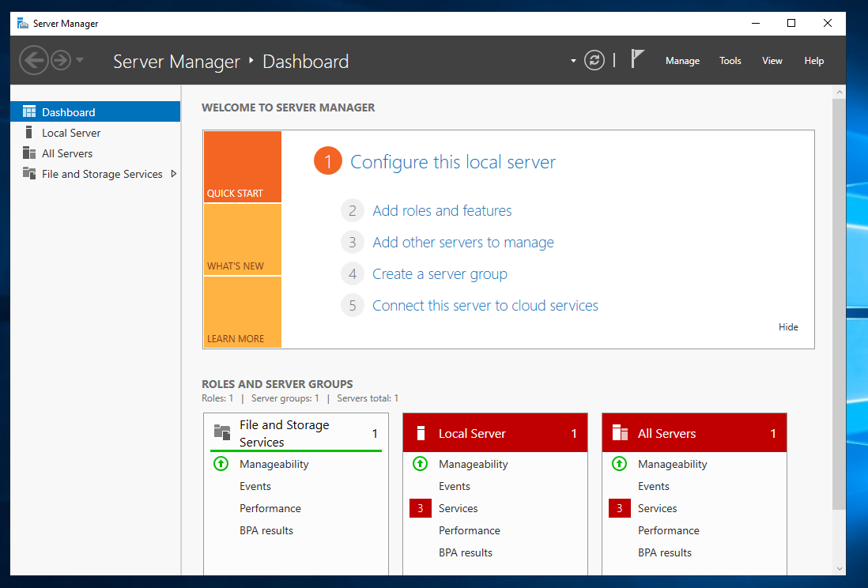Open the Tools menu

(730, 61)
